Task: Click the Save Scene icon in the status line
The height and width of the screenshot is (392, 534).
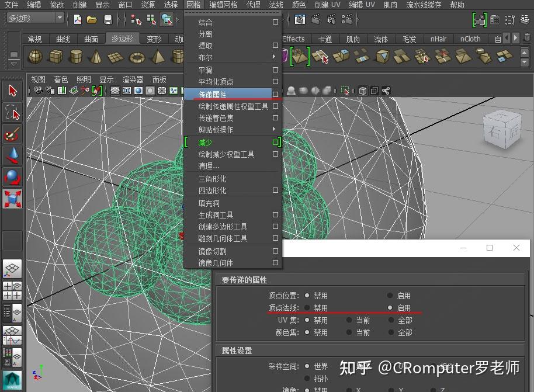Action: [108, 19]
